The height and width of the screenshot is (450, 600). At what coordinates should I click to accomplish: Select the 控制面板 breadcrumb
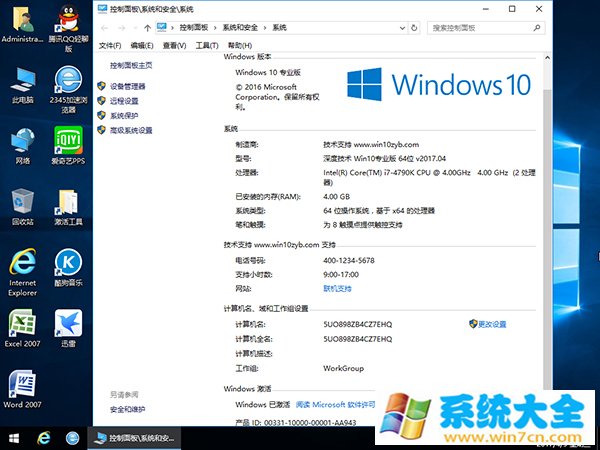pyautogui.click(x=194, y=28)
